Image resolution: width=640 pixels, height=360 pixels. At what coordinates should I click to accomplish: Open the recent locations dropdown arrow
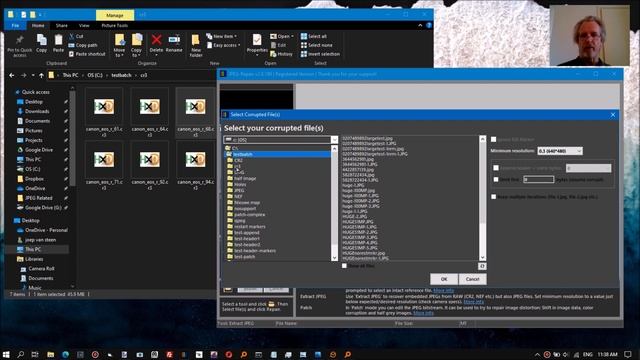point(33,75)
